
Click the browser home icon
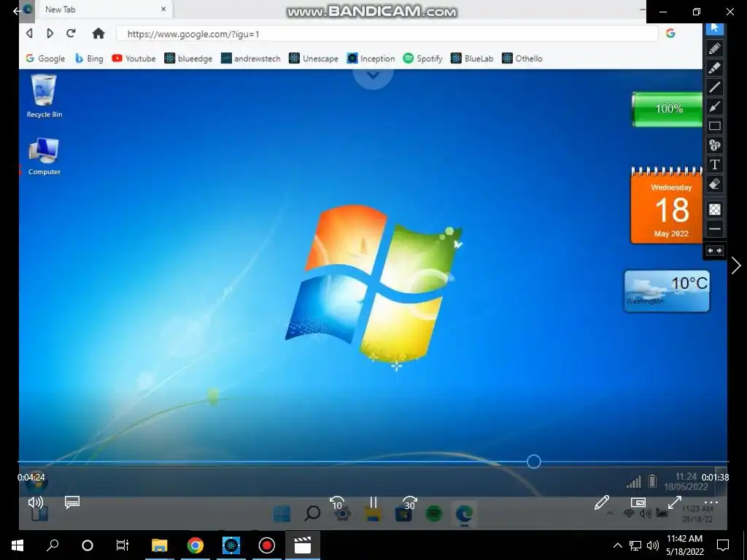click(x=98, y=34)
